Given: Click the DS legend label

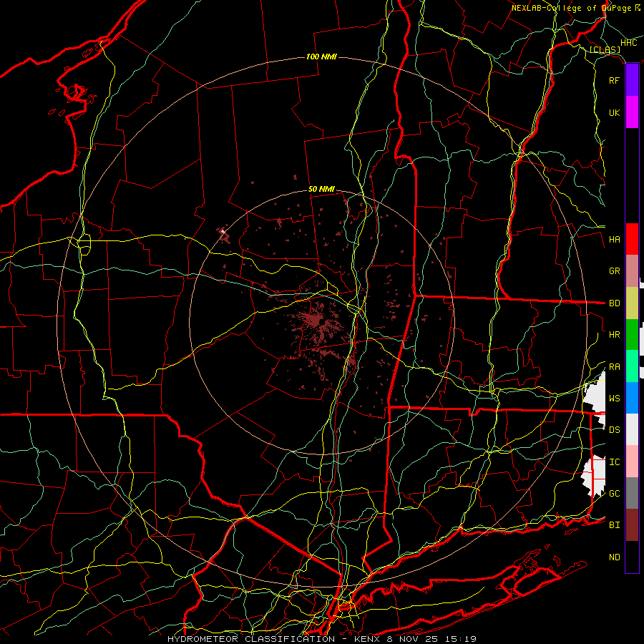Looking at the screenshot, I should click(614, 429).
